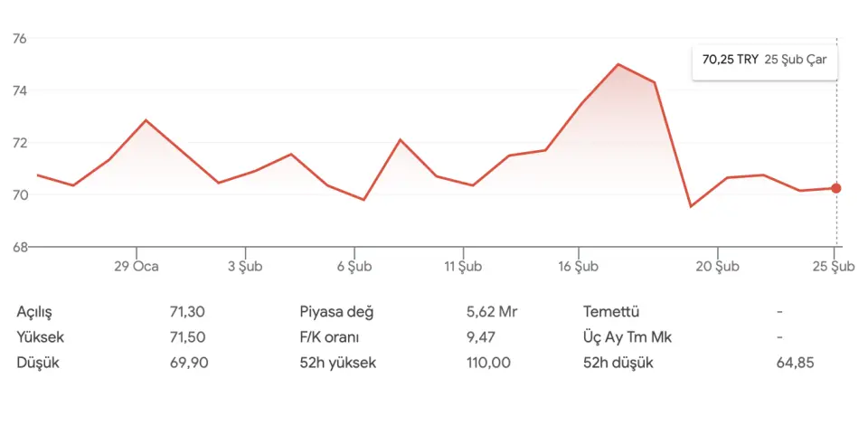Click the 70,25 TRY price tooltip
The height and width of the screenshot is (444, 868).
tap(764, 60)
